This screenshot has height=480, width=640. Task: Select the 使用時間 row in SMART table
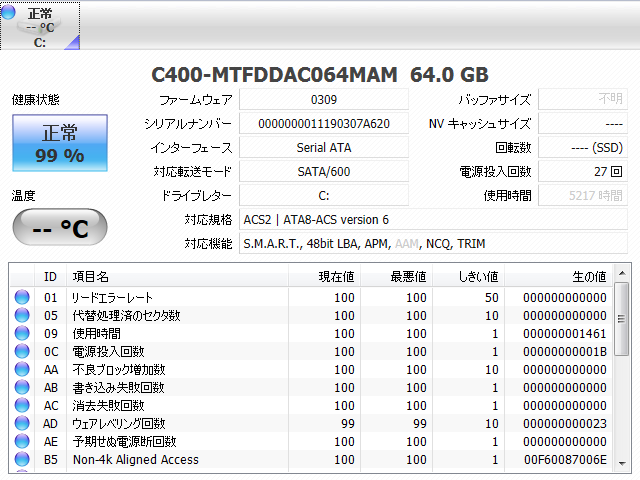point(311,333)
